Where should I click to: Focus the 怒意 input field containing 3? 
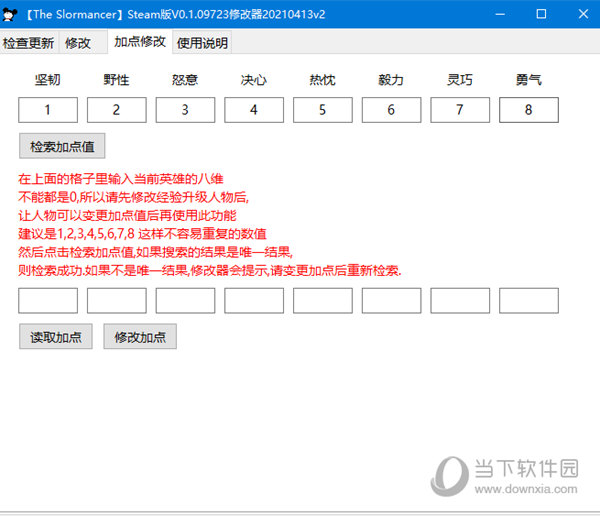(x=185, y=110)
